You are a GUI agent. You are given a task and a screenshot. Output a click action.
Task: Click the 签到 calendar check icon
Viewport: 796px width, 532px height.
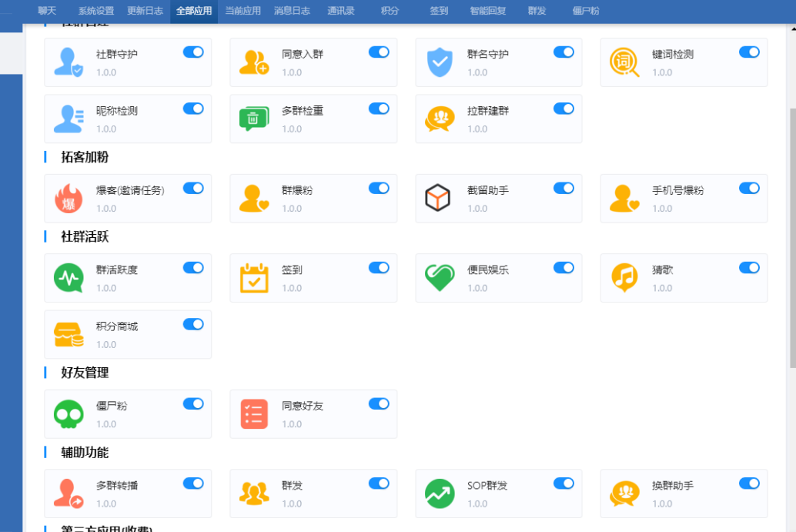click(253, 278)
